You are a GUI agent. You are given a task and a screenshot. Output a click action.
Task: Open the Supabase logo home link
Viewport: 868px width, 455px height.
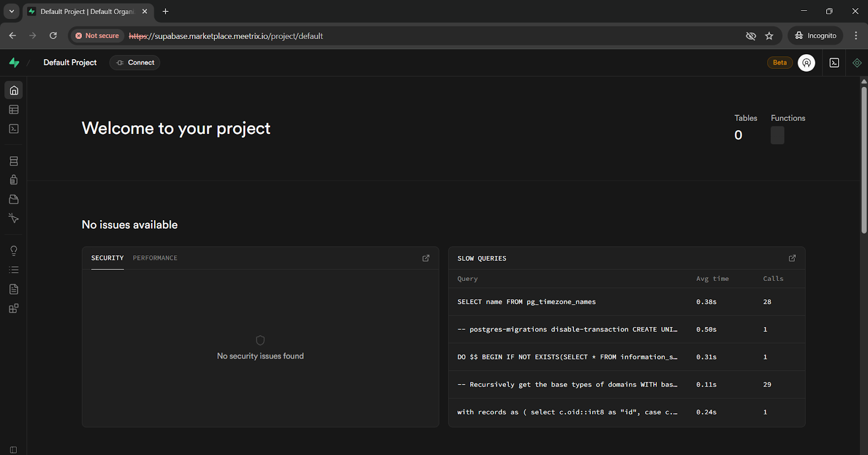coord(14,63)
